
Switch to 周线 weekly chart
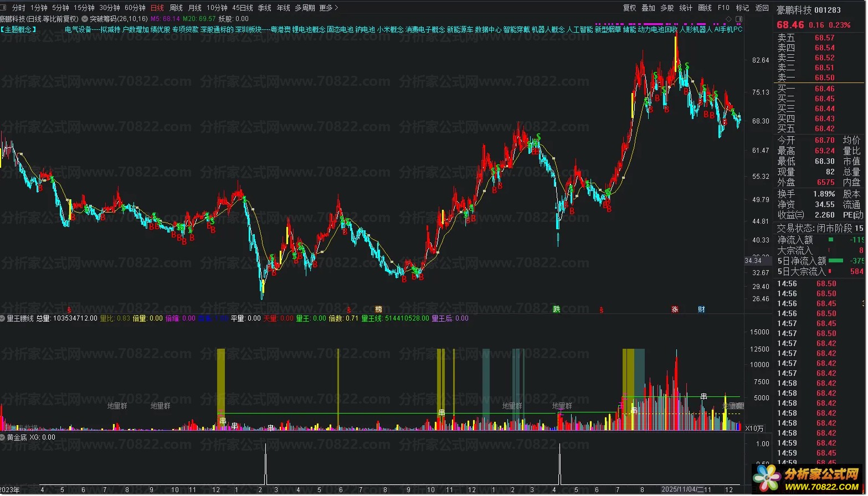[x=176, y=8]
